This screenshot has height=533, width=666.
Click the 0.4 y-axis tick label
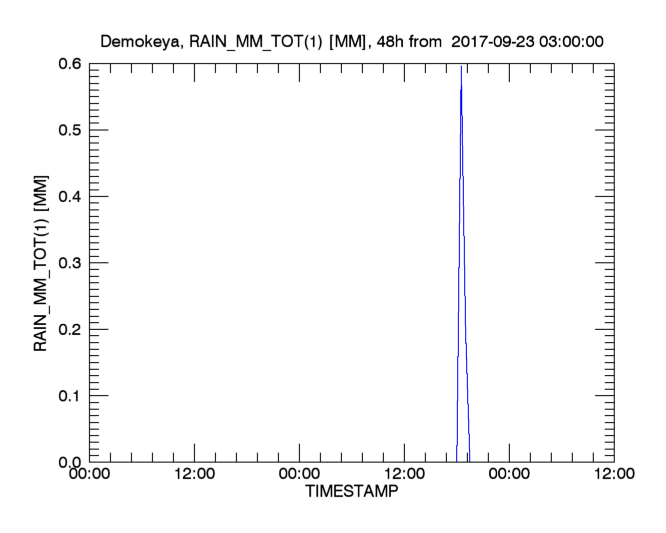click(x=70, y=196)
